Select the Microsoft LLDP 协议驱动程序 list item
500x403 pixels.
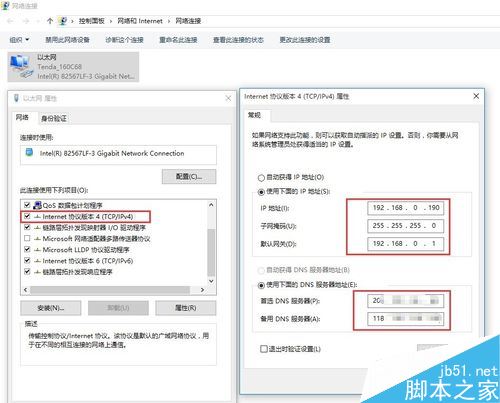pyautogui.click(x=86, y=250)
